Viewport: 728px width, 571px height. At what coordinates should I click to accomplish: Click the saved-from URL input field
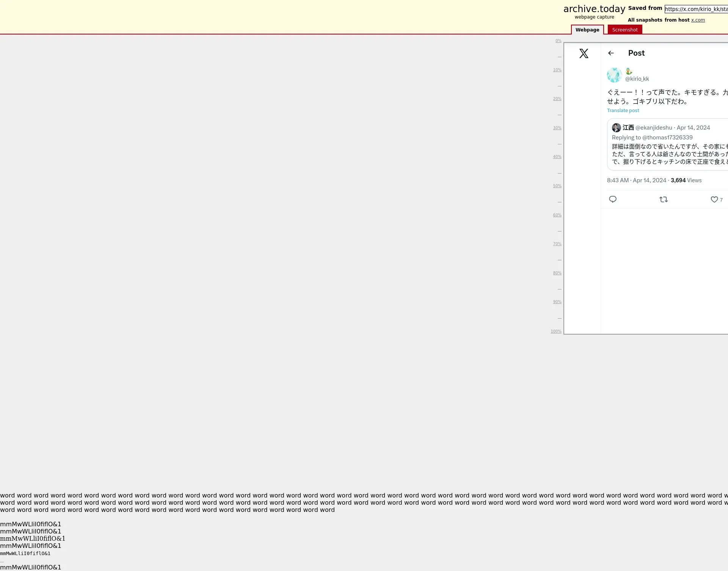point(696,9)
